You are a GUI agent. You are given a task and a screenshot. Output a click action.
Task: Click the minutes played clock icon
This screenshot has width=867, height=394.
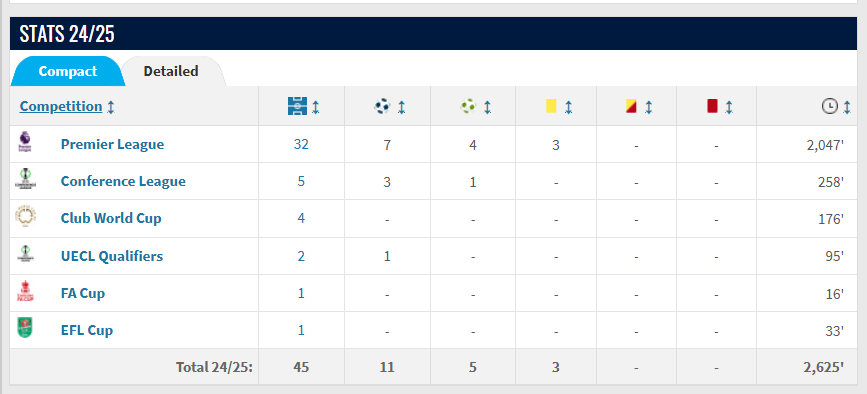829,106
